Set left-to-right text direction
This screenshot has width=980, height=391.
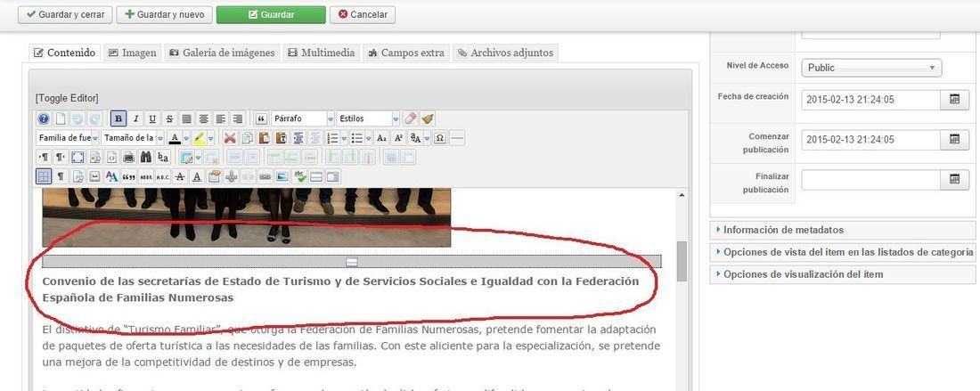pos(44,158)
